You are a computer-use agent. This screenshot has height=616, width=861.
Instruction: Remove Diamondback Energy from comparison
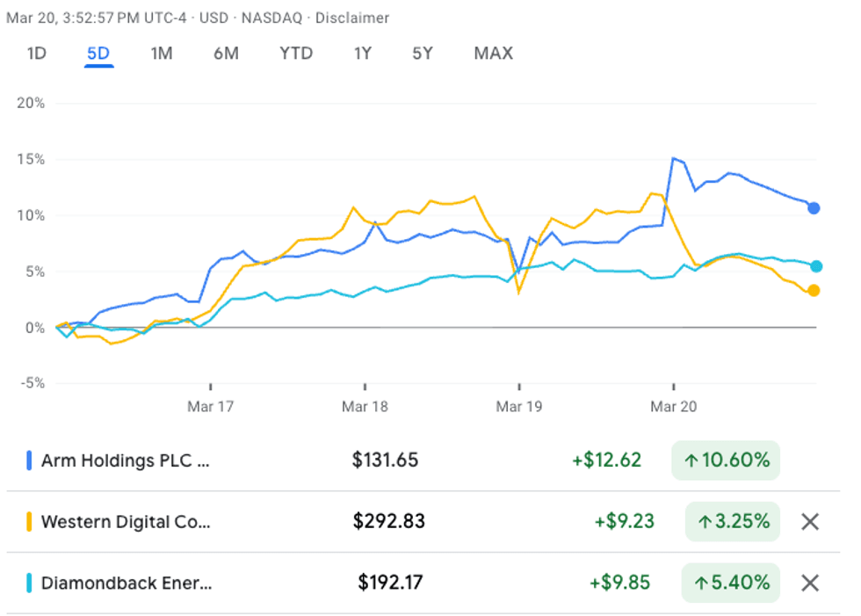(x=810, y=583)
